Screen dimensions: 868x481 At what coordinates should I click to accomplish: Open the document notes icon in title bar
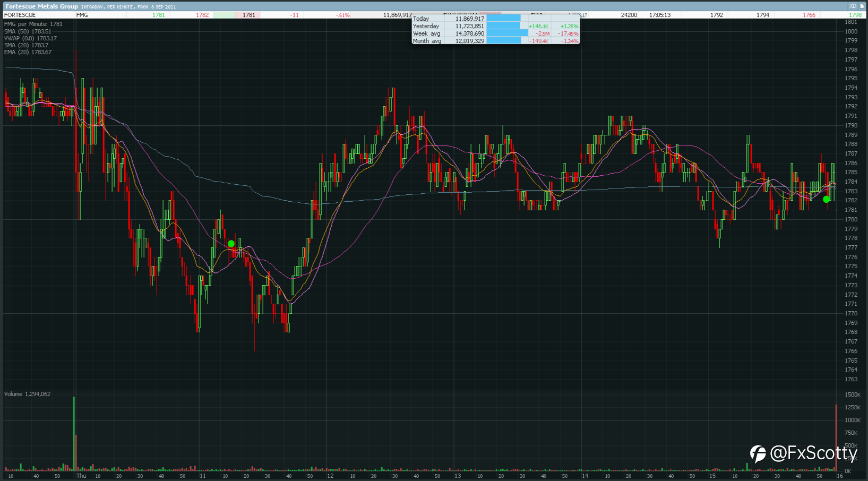[862, 6]
